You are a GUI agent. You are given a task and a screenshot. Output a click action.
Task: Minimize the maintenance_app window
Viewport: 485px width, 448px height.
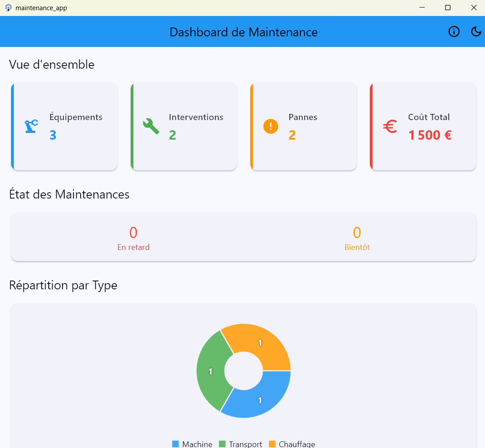coord(422,8)
